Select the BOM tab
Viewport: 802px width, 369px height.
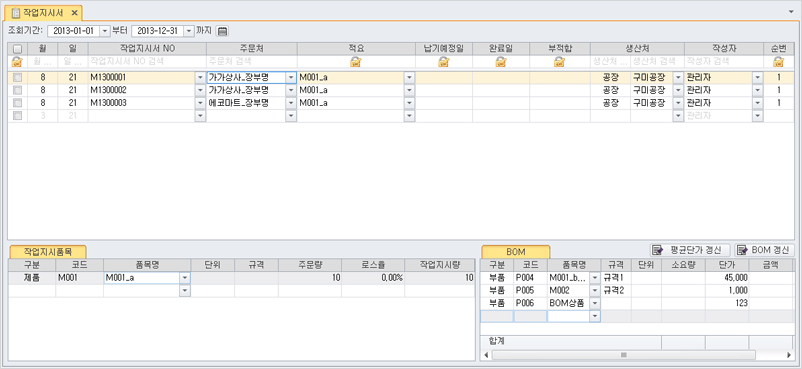tap(516, 251)
